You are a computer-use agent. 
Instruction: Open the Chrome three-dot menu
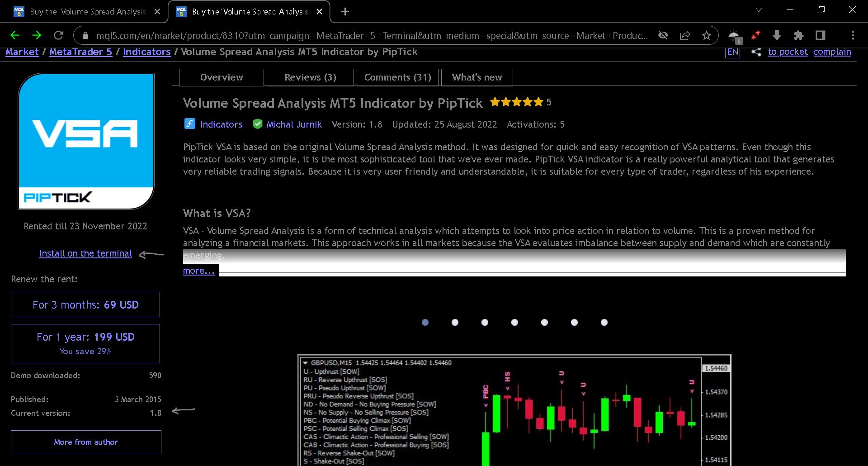pyautogui.click(x=853, y=35)
